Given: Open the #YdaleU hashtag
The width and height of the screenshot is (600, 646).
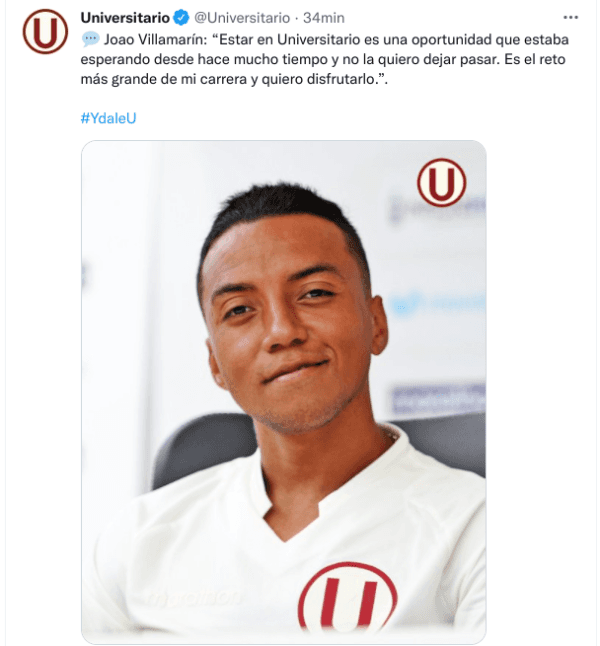Looking at the screenshot, I should 108,118.
